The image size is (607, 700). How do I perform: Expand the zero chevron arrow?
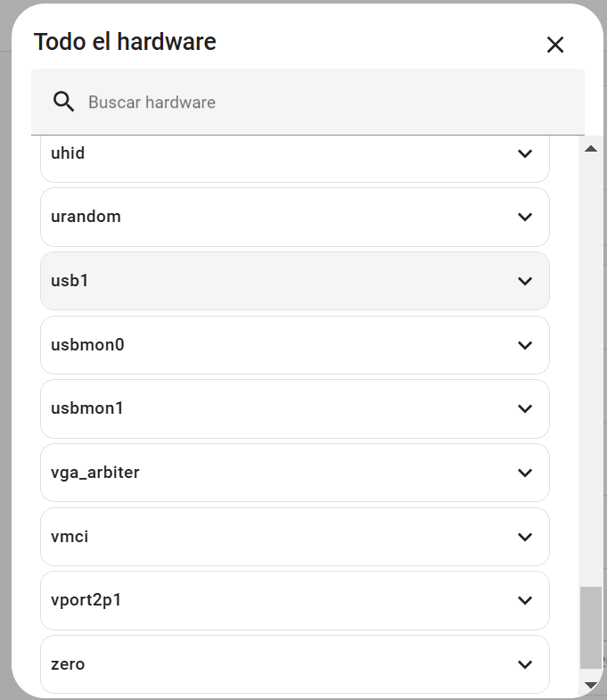point(525,664)
